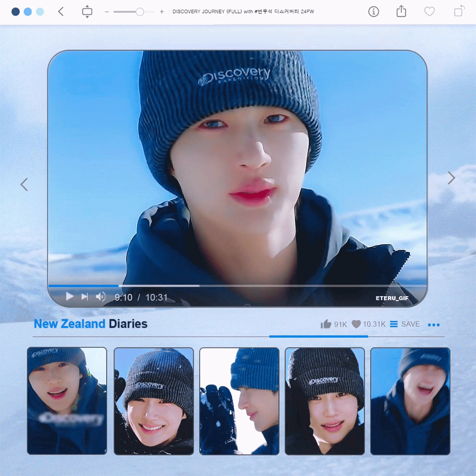
Task: Click the 10:31 duration text
Action: [156, 297]
